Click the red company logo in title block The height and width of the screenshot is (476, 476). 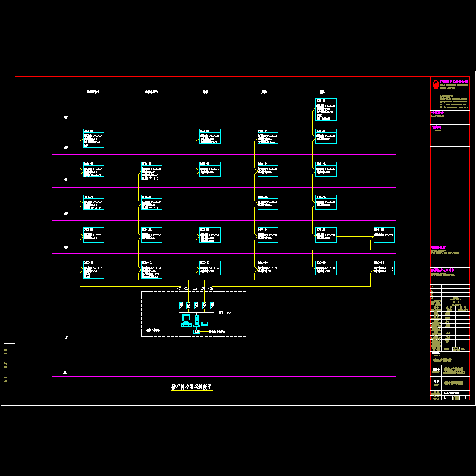coord(436,84)
